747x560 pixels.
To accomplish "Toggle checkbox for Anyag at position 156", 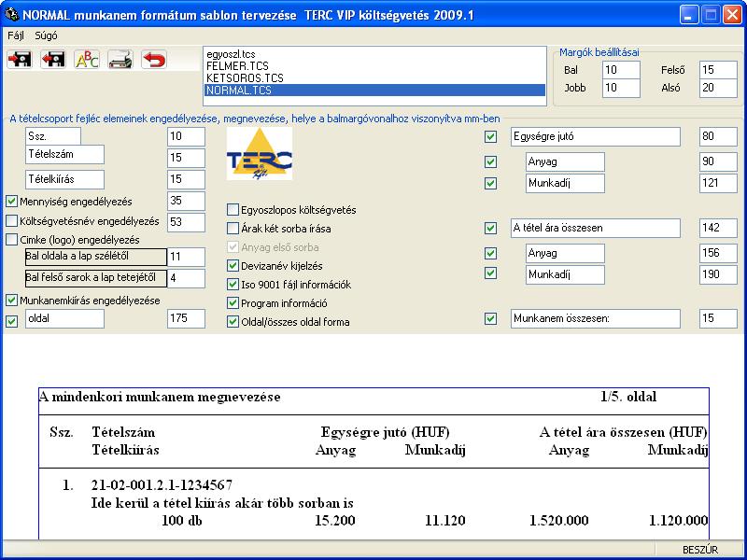I will (490, 253).
